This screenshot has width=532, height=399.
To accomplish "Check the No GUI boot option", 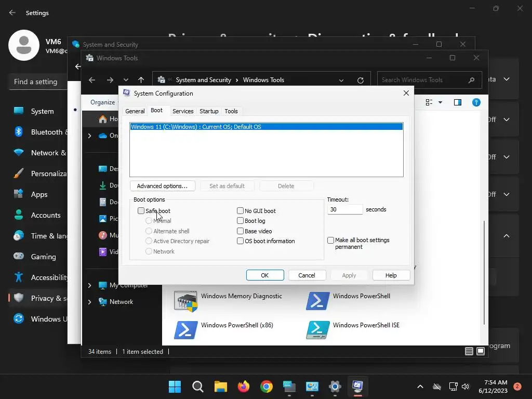I will pyautogui.click(x=240, y=211).
